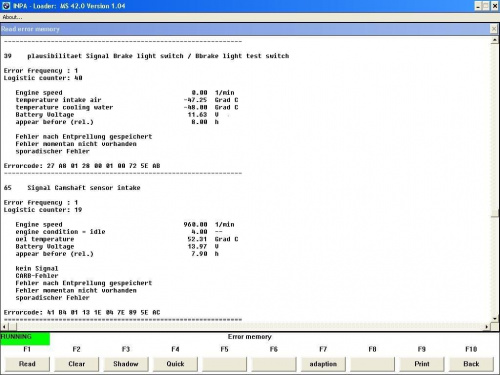500x375 pixels.
Task: Click 'oel temperature' row
Action: pos(127,239)
